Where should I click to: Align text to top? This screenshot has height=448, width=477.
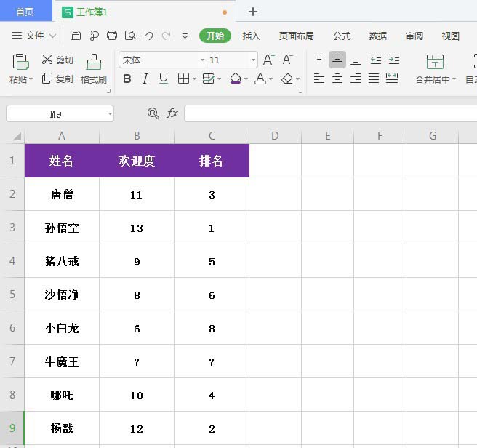319,60
